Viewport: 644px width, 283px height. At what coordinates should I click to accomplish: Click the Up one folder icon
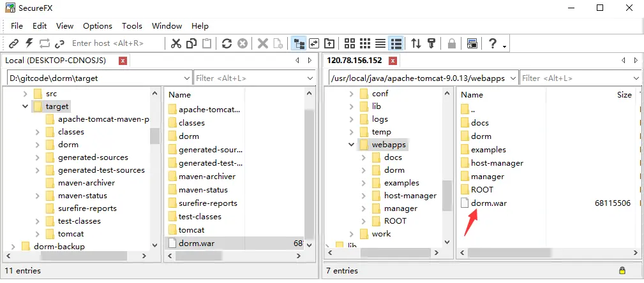(x=329, y=43)
